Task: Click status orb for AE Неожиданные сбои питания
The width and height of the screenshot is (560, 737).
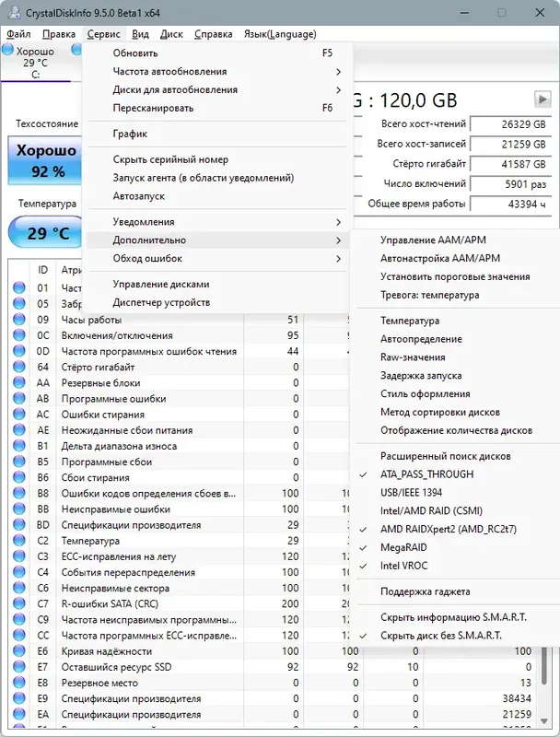Action: tap(19, 430)
